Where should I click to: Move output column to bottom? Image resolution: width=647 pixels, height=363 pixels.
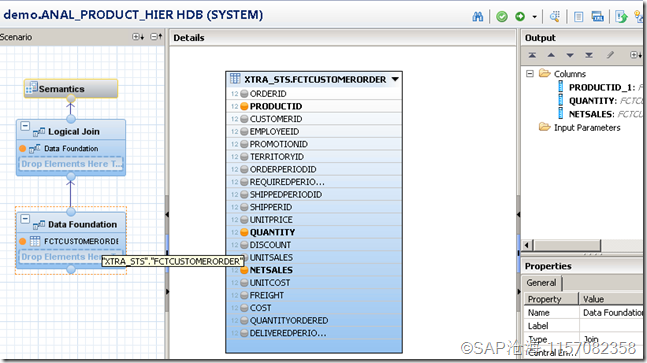coord(589,55)
